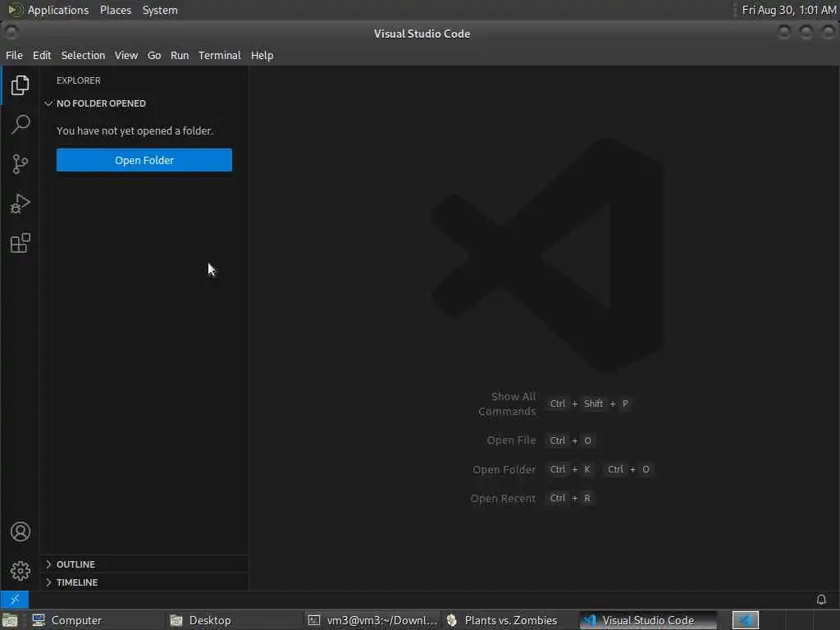Viewport: 840px width, 630px height.
Task: Click the remote window status bar icon
Action: pos(15,599)
